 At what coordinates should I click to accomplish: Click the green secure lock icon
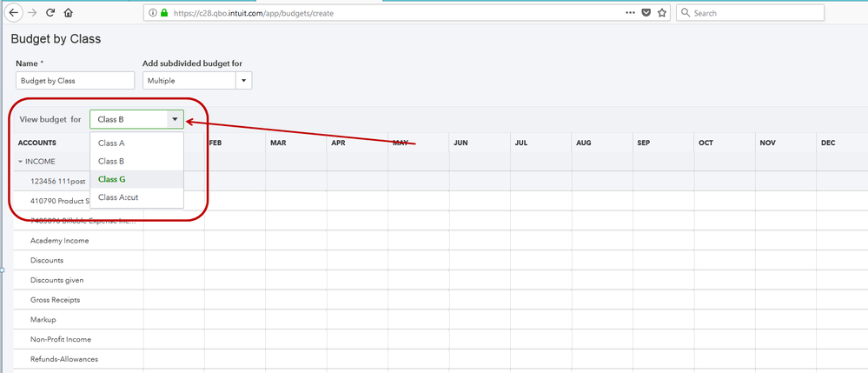[x=164, y=13]
